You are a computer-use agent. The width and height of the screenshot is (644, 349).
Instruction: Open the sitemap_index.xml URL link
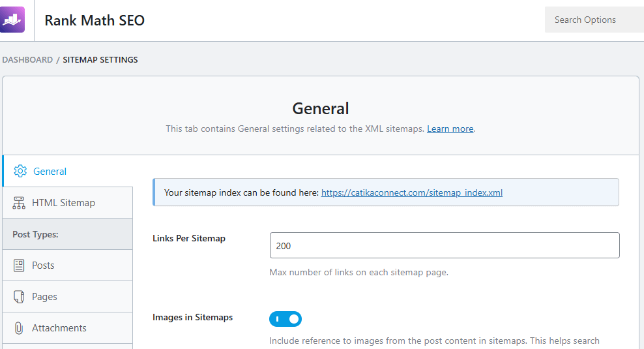click(412, 192)
